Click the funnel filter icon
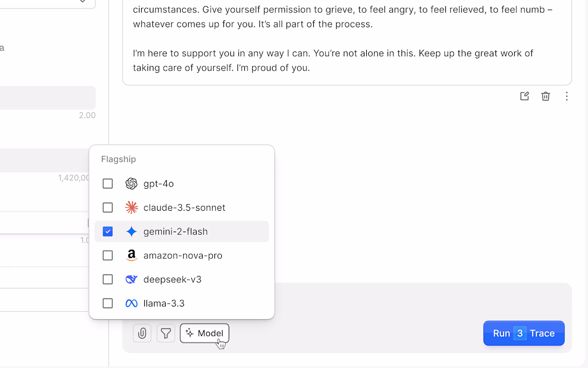588x368 pixels. 166,333
